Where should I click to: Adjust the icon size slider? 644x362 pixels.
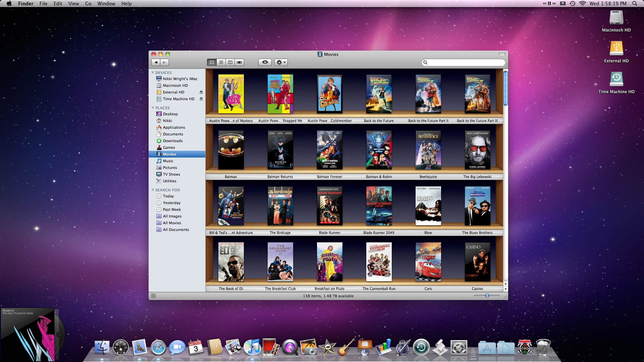point(487,296)
